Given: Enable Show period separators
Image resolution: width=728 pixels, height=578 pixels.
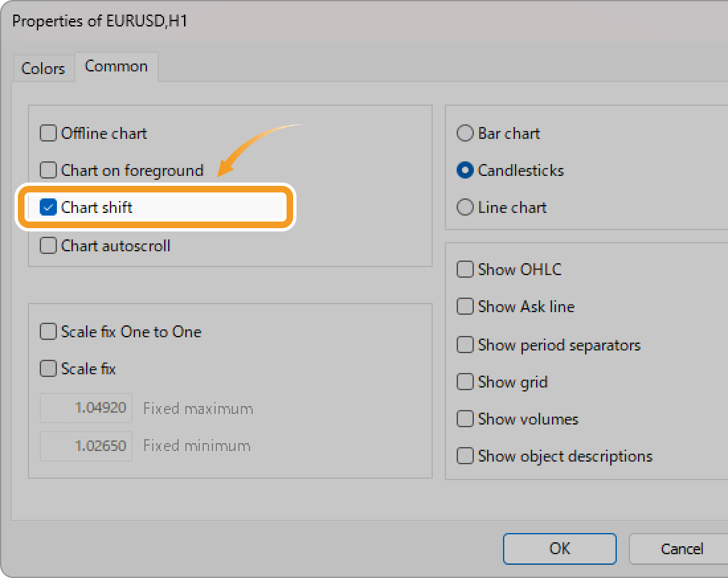Looking at the screenshot, I should tap(465, 345).
